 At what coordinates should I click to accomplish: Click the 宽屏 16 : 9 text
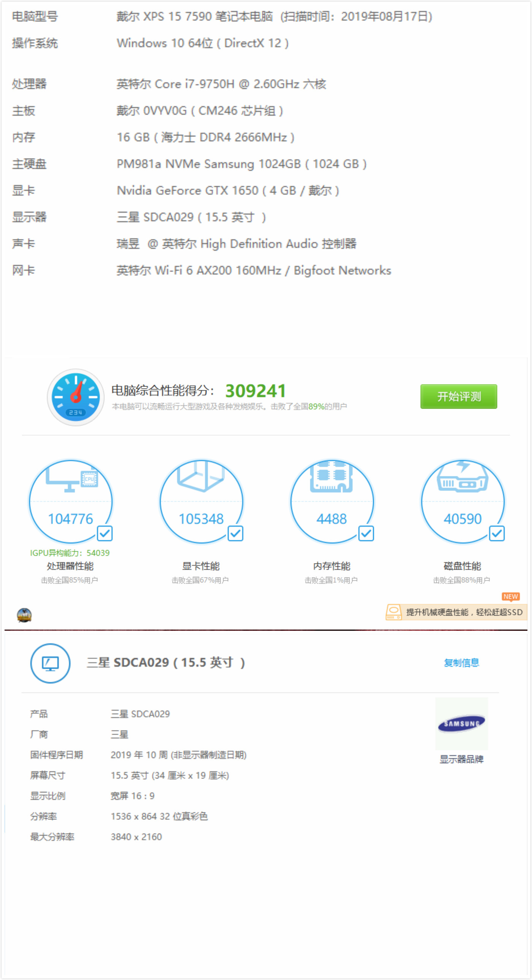tap(133, 796)
